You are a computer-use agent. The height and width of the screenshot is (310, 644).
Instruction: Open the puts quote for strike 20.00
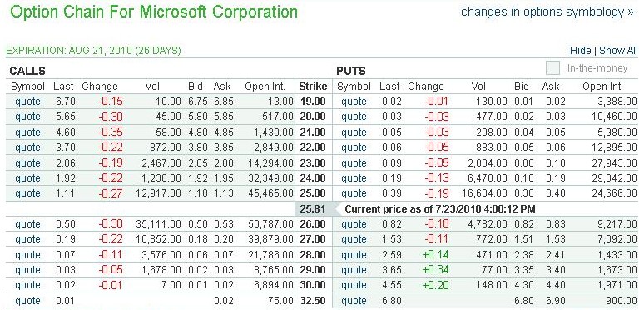354,117
